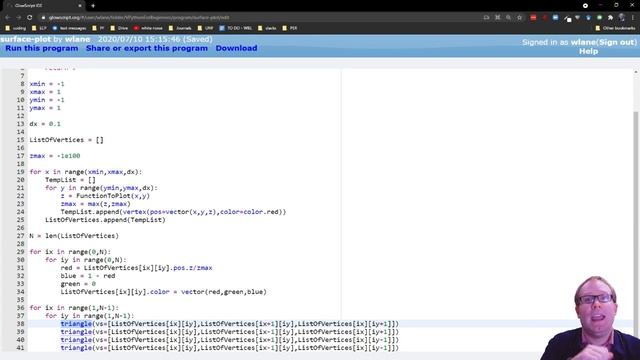Click Run this program
640x360 pixels.
[x=42, y=48]
